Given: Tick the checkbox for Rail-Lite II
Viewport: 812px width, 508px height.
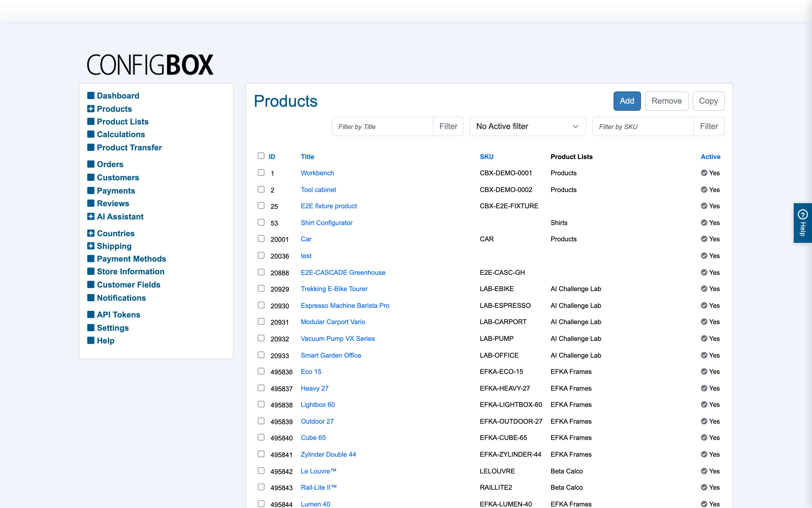Looking at the screenshot, I should (x=261, y=487).
